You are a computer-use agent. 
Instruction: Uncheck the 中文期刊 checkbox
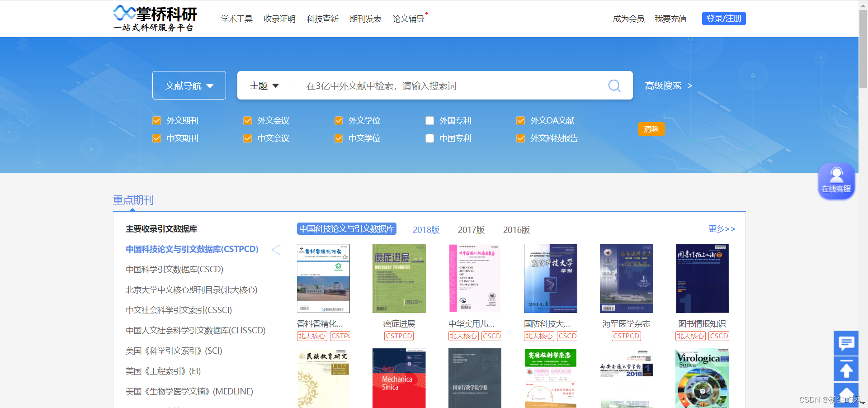(x=157, y=138)
